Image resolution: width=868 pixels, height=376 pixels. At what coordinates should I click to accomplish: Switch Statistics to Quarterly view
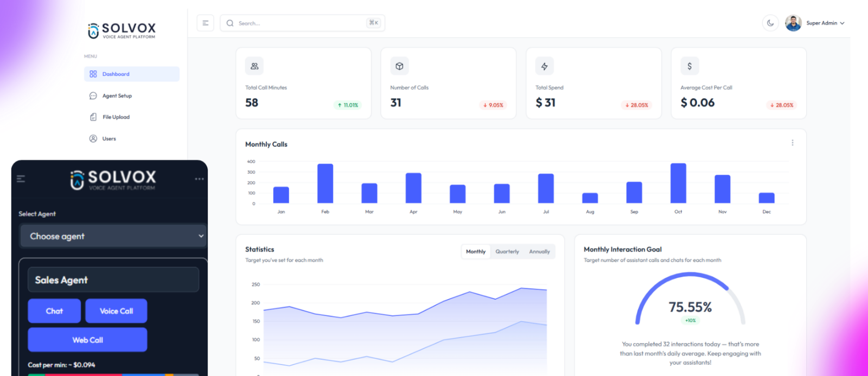(507, 251)
